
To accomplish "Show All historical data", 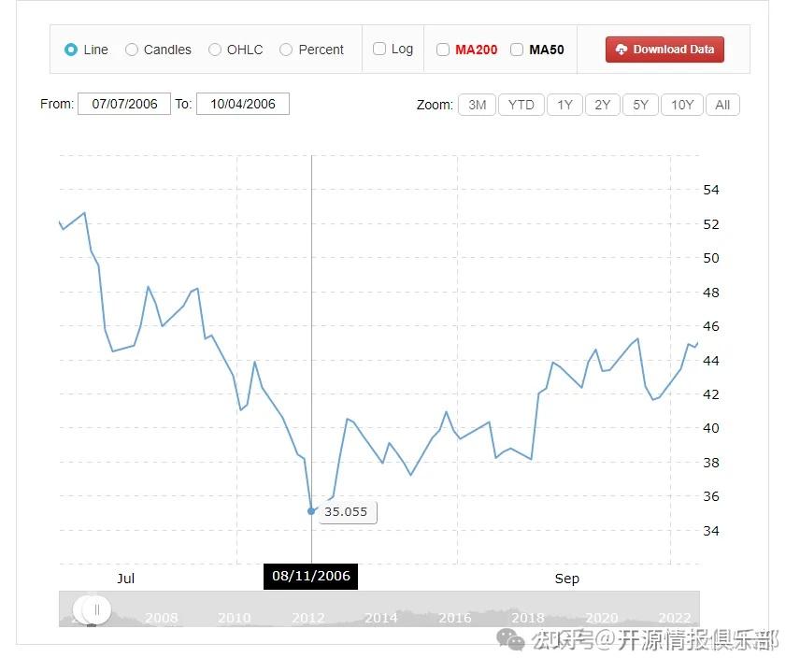I will (722, 105).
